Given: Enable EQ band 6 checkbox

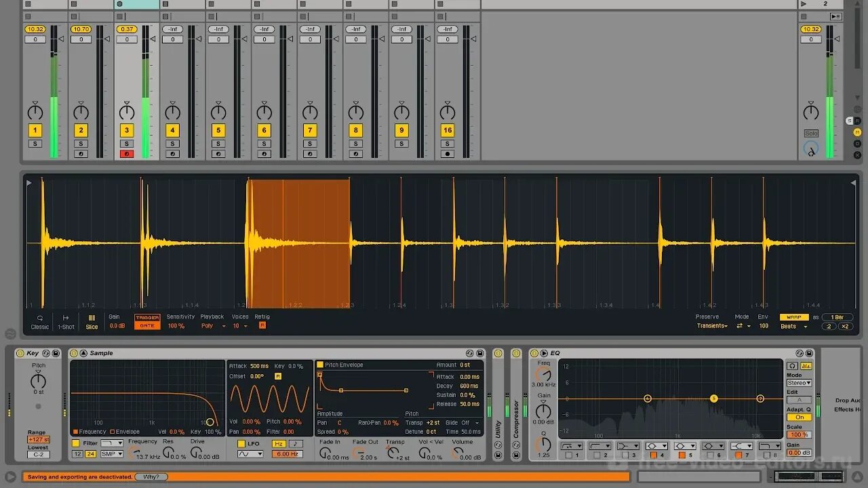Looking at the screenshot, I should [710, 455].
